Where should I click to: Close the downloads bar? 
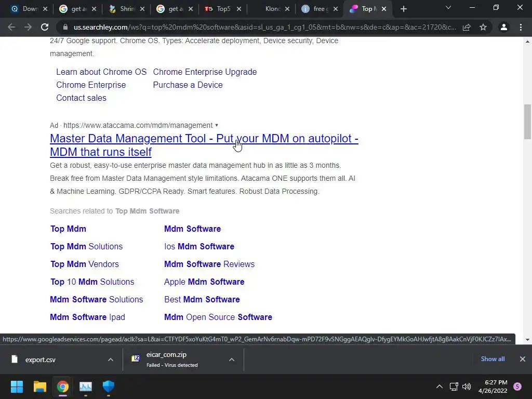click(523, 359)
